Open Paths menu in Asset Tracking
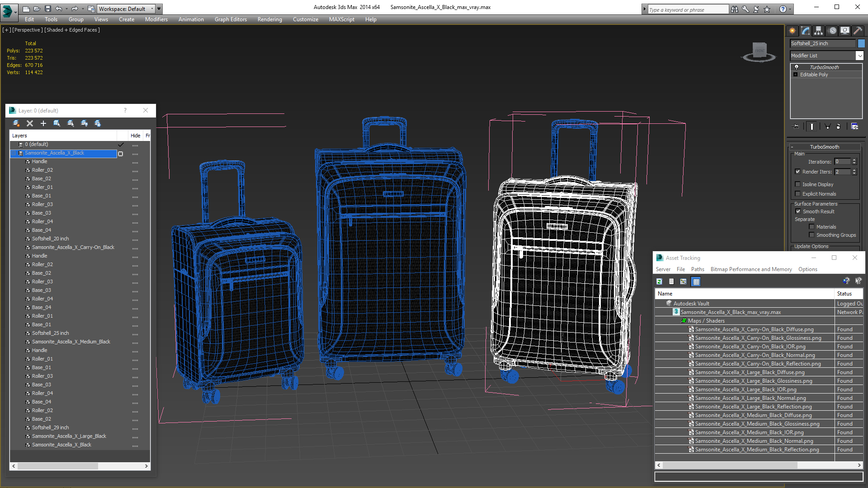Screen dimensions: 868x488 698,269
